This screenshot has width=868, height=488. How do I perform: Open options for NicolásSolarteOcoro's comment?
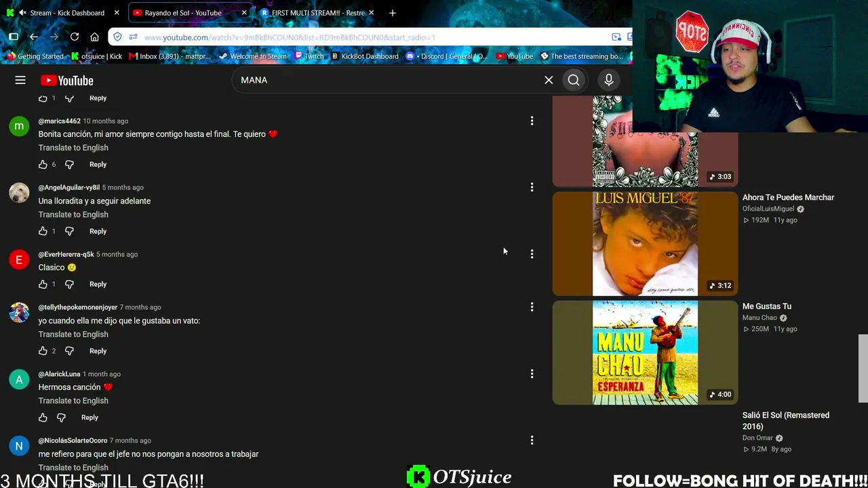(x=532, y=441)
